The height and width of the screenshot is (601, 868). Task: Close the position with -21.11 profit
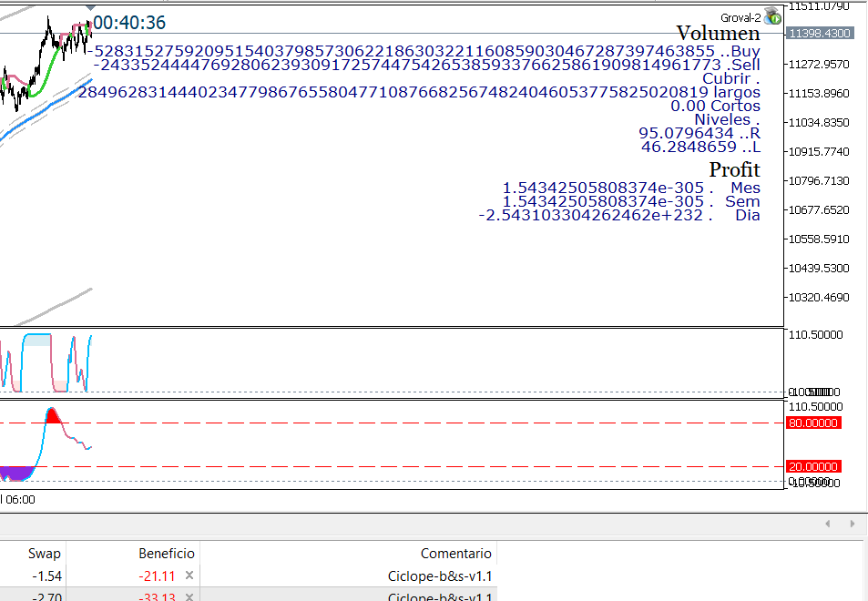click(189, 576)
